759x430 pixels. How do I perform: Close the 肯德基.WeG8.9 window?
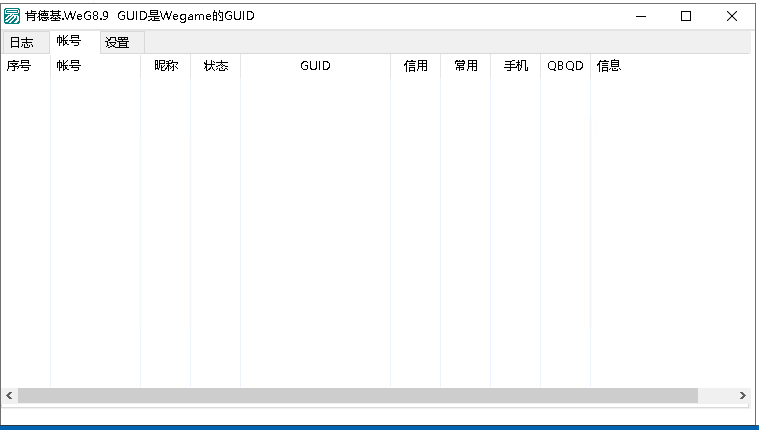point(732,16)
